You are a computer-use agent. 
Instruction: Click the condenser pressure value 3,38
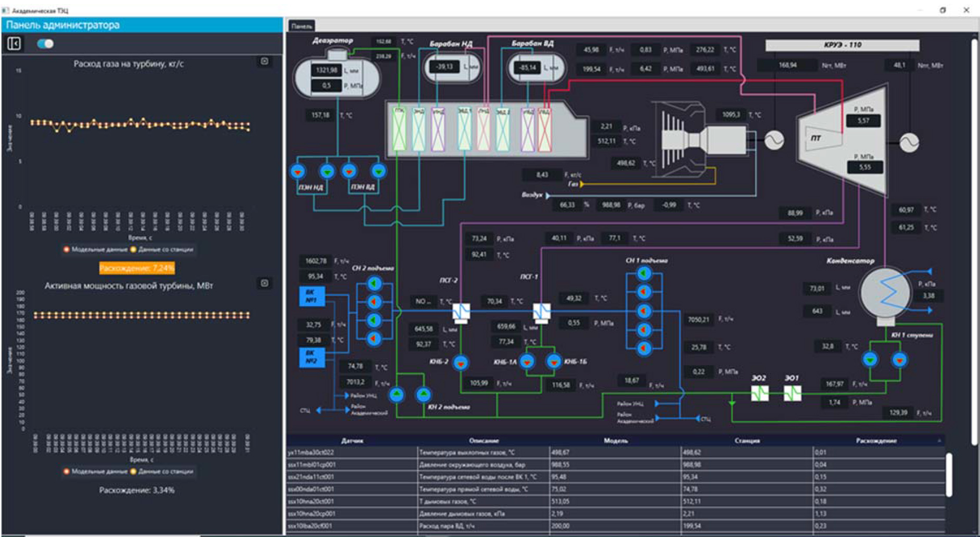(x=928, y=296)
